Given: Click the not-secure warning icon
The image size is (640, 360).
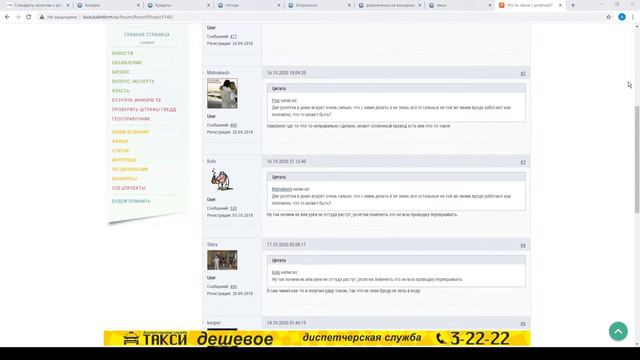Looking at the screenshot, I should point(42,17).
